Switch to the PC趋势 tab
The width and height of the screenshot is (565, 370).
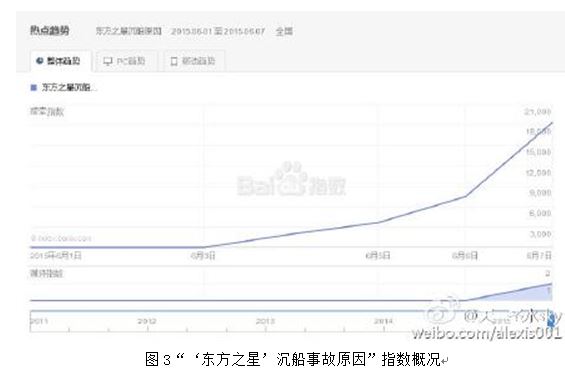pyautogui.click(x=124, y=61)
